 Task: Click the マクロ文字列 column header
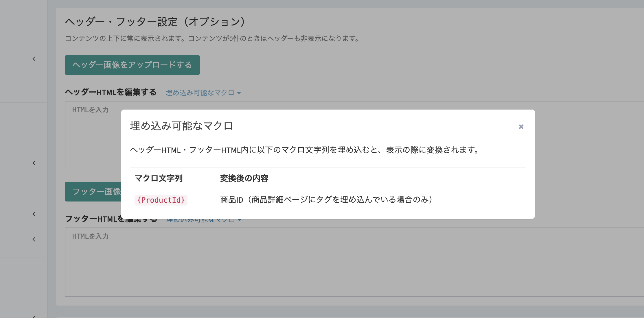(159, 178)
